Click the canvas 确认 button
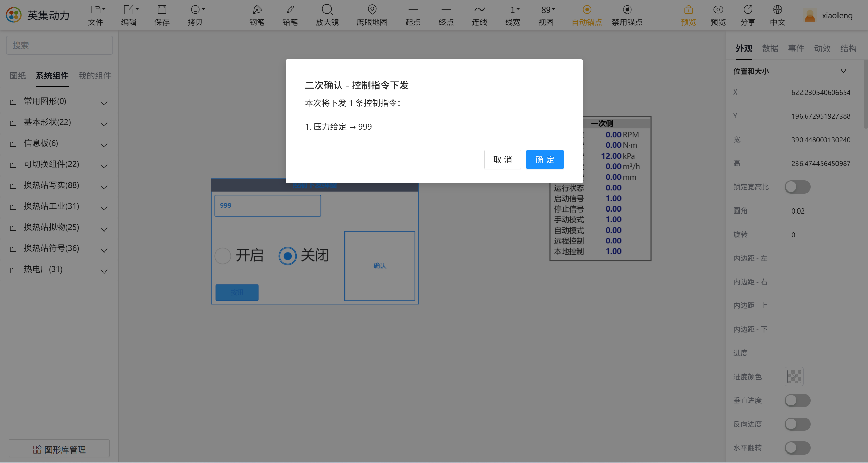Screen dimensions: 868x463 click(x=380, y=266)
